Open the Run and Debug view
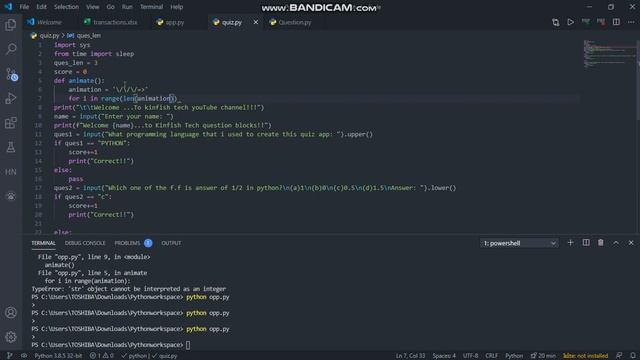This screenshot has width=640, height=360. coord(11,98)
